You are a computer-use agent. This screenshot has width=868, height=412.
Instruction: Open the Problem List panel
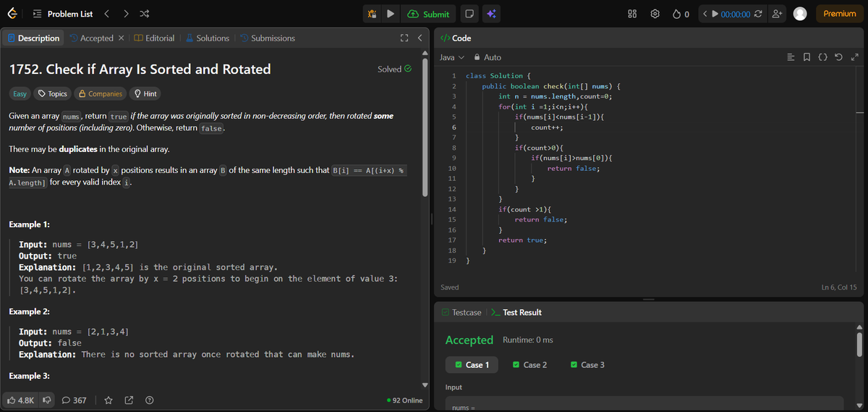coord(63,14)
